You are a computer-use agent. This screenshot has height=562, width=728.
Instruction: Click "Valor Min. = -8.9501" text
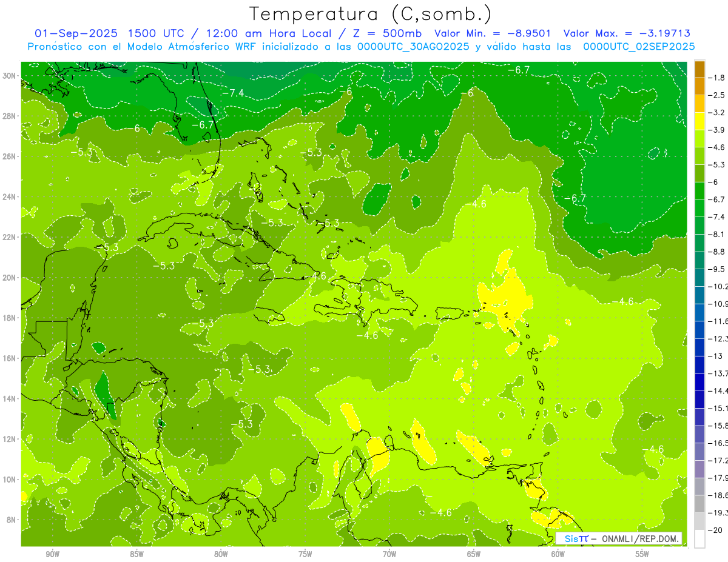[493, 33]
